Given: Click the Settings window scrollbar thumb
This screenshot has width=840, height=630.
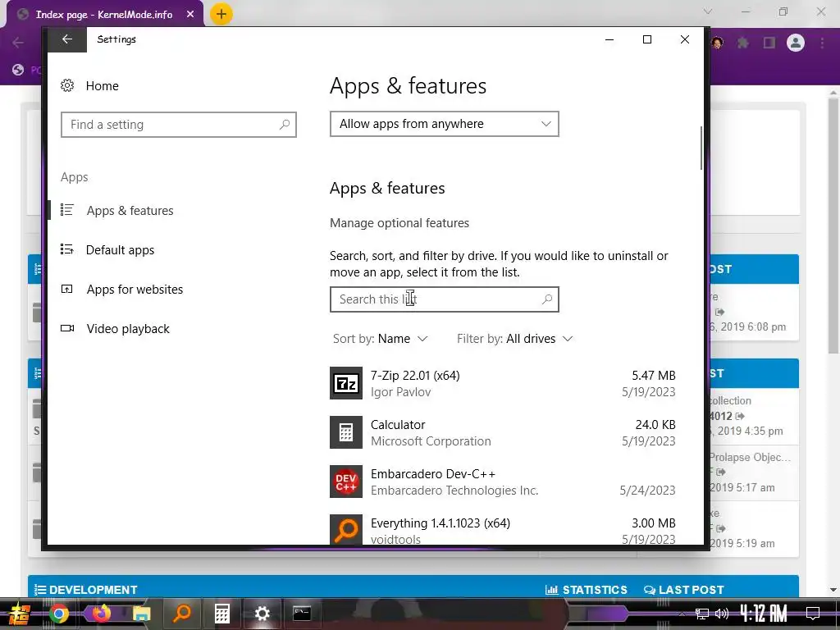Looking at the screenshot, I should coord(701,148).
